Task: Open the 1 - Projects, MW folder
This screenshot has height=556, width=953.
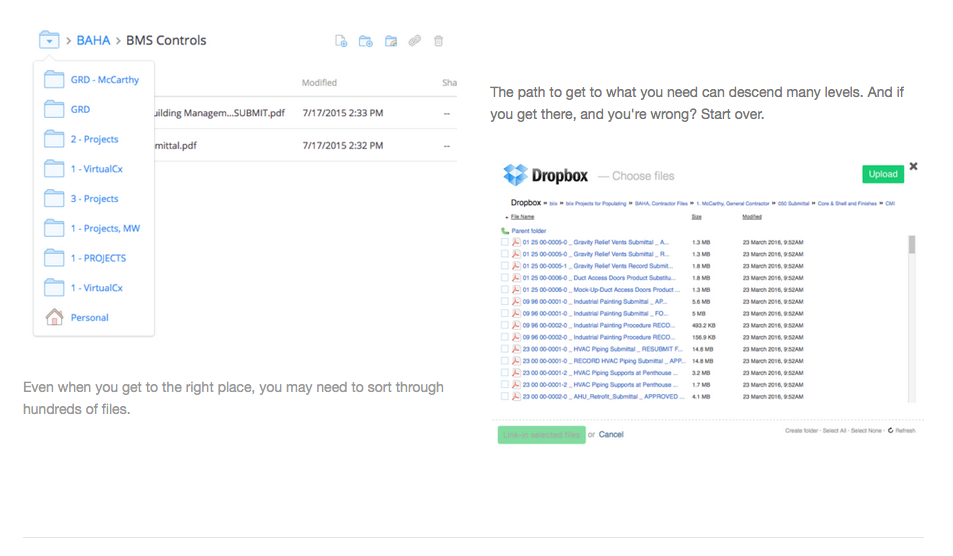Action: pos(105,228)
